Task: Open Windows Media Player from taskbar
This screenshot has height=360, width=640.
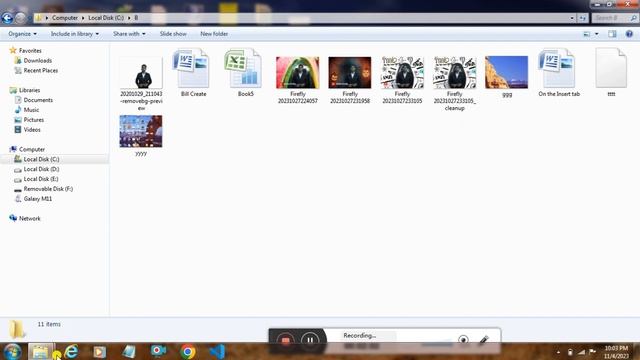Action: click(x=99, y=352)
